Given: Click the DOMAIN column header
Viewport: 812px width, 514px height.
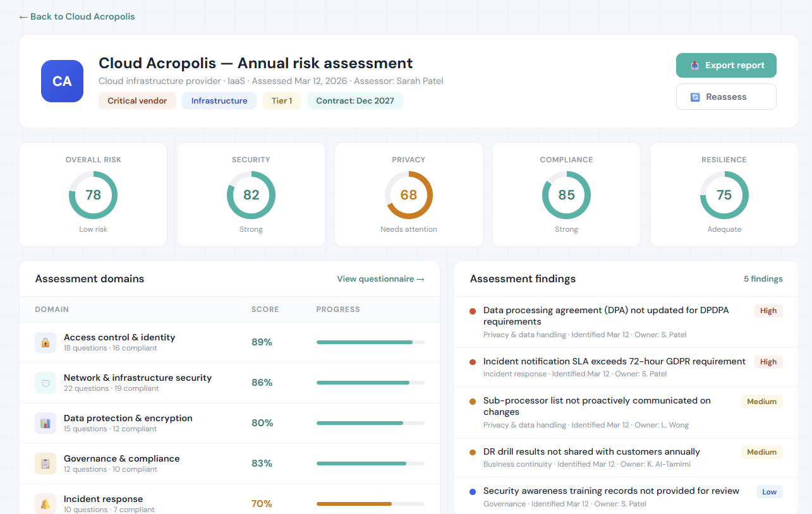Looking at the screenshot, I should pyautogui.click(x=52, y=309).
